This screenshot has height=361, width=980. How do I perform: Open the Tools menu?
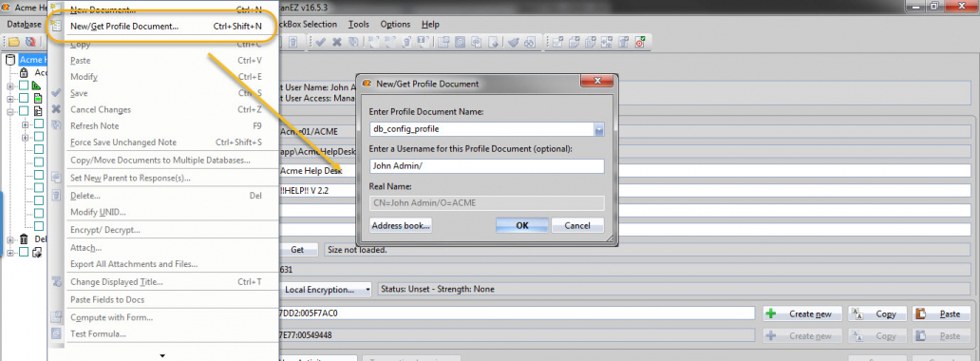coord(359,25)
